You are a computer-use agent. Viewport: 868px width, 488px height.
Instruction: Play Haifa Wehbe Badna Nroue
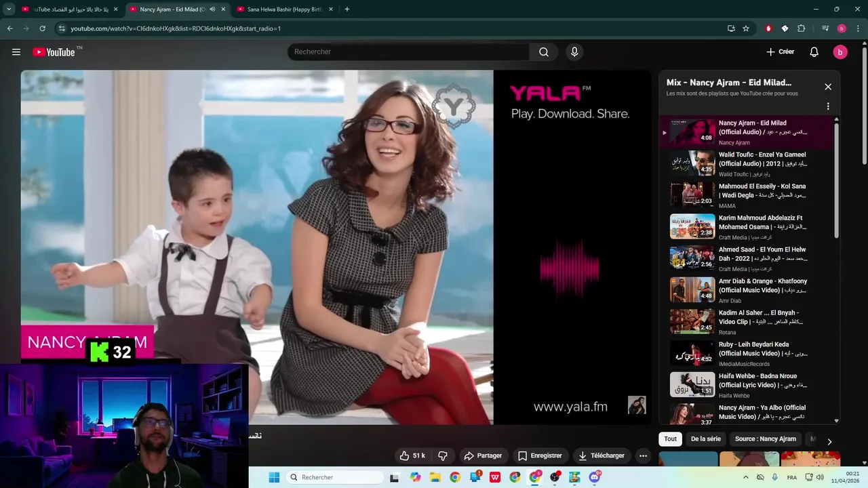pos(747,385)
